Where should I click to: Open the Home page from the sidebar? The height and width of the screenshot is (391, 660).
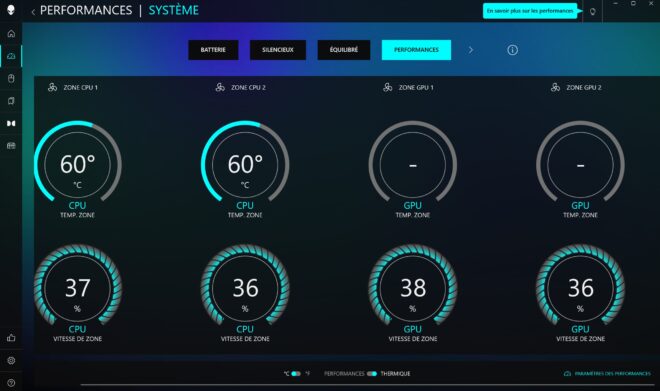[x=11, y=34]
